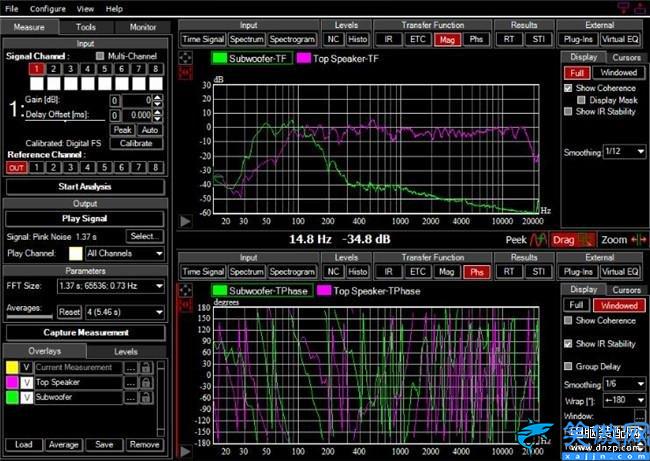
Task: Select the Peek cursor mode icon
Action: pos(539,240)
